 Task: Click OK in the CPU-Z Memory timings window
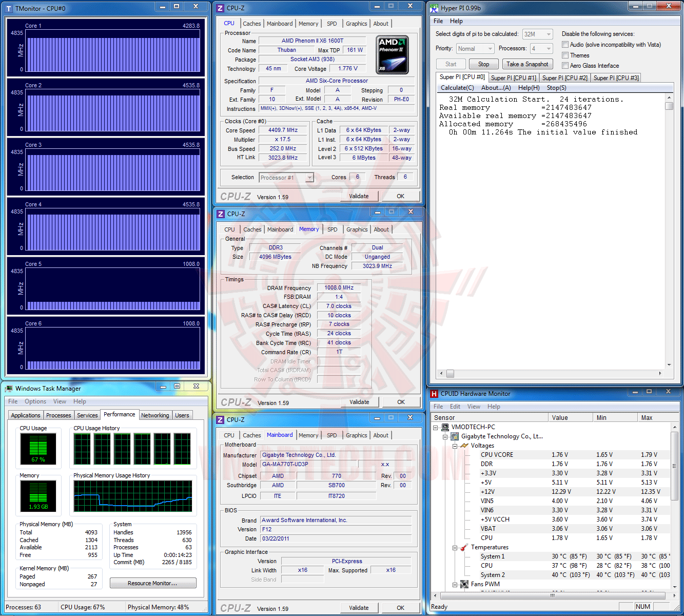tap(401, 402)
